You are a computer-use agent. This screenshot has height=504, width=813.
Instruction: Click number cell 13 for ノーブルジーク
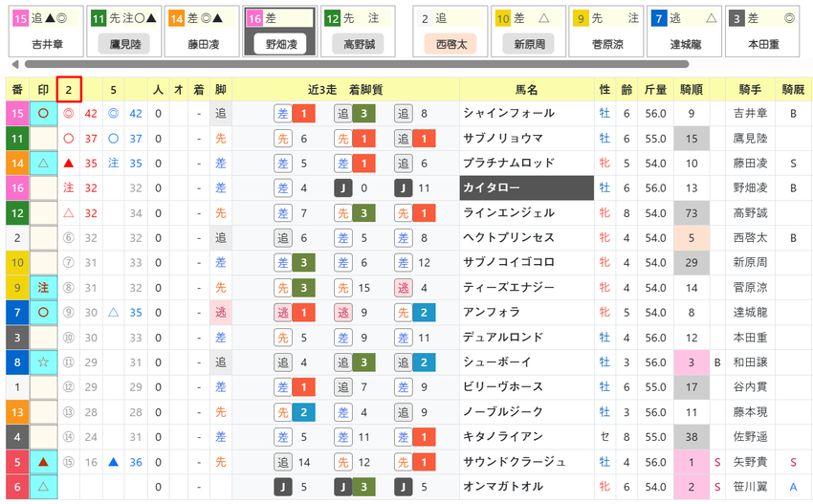pos(17,412)
